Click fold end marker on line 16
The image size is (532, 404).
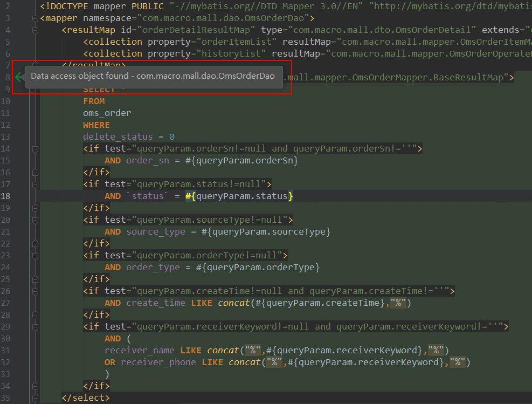35,173
